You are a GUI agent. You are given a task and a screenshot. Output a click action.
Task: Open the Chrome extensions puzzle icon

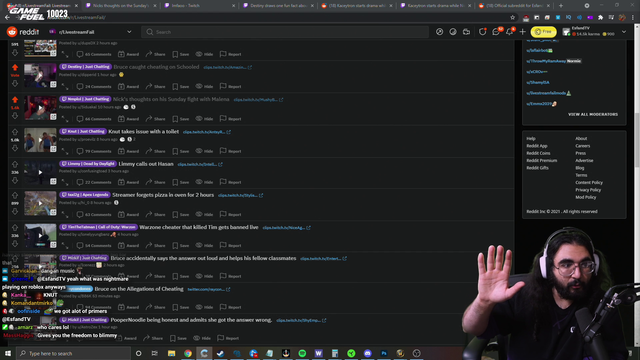click(600, 18)
